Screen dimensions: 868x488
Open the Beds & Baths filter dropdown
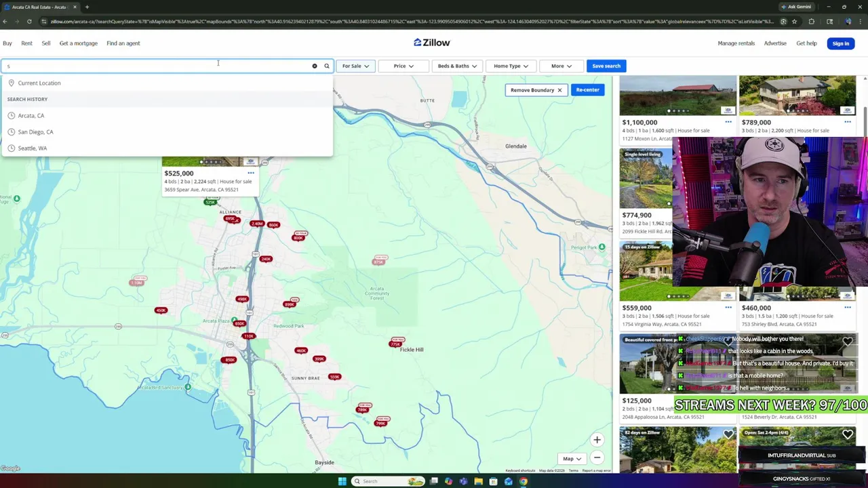[x=457, y=66]
